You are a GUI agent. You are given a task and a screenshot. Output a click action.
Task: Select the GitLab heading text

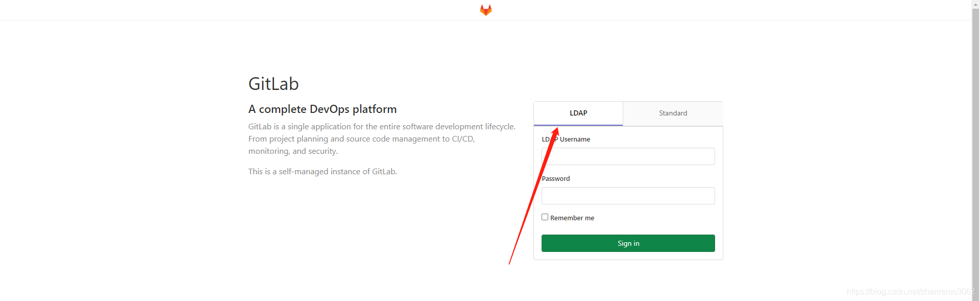pyautogui.click(x=274, y=84)
